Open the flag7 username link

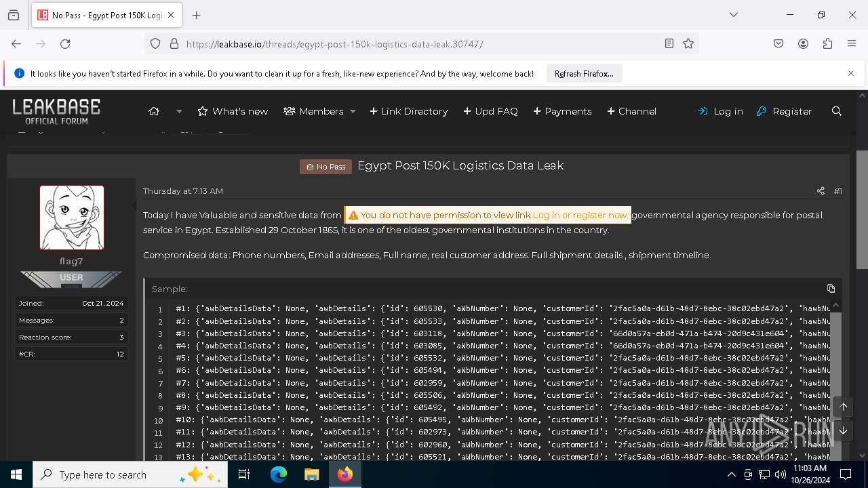tap(71, 261)
